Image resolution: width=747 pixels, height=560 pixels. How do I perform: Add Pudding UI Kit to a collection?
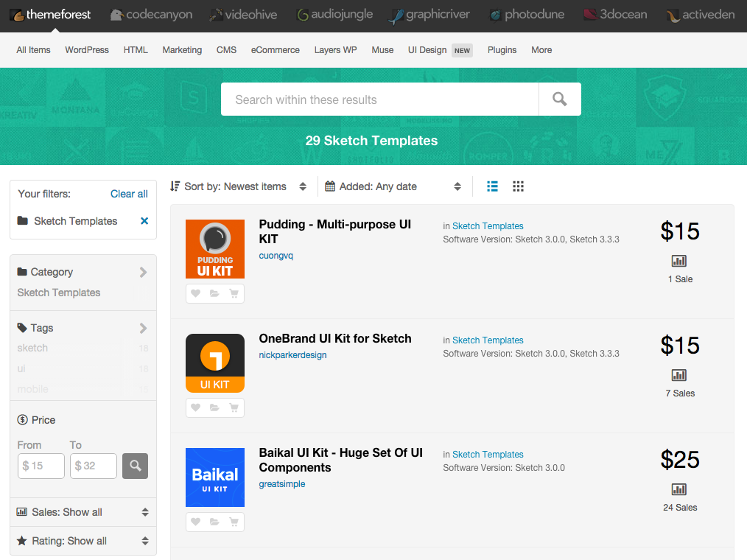[x=214, y=293]
